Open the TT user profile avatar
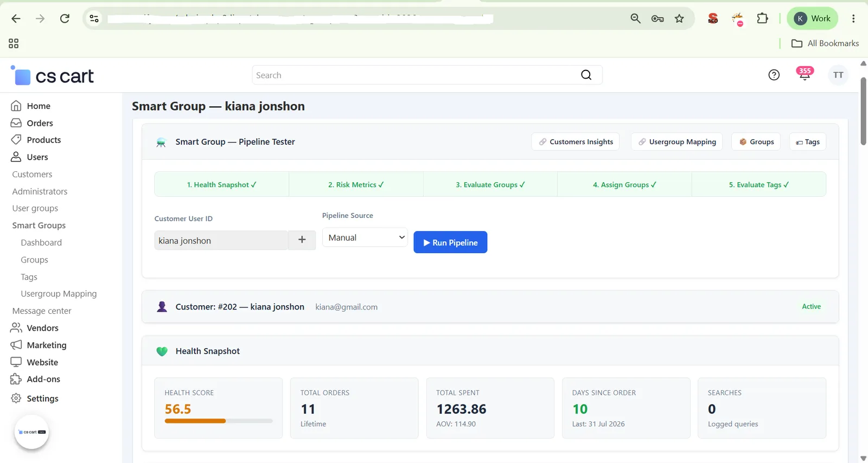This screenshot has width=868, height=463. coord(838,75)
